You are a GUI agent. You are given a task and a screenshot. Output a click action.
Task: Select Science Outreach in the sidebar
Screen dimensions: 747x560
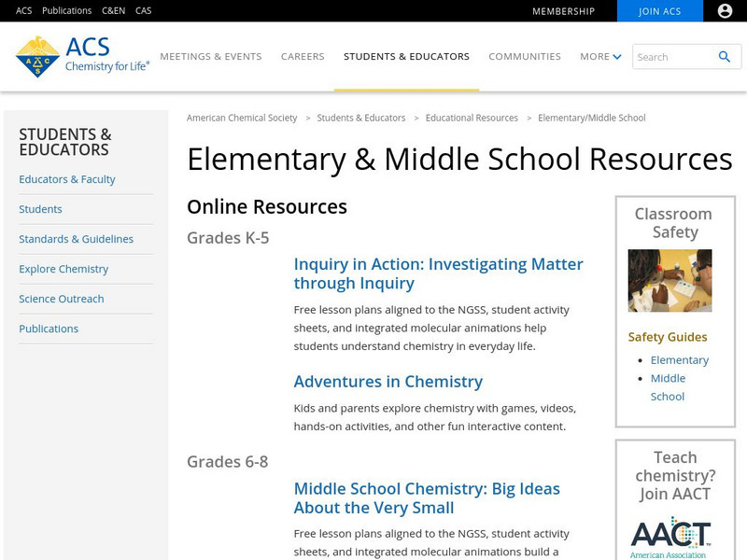(x=61, y=299)
